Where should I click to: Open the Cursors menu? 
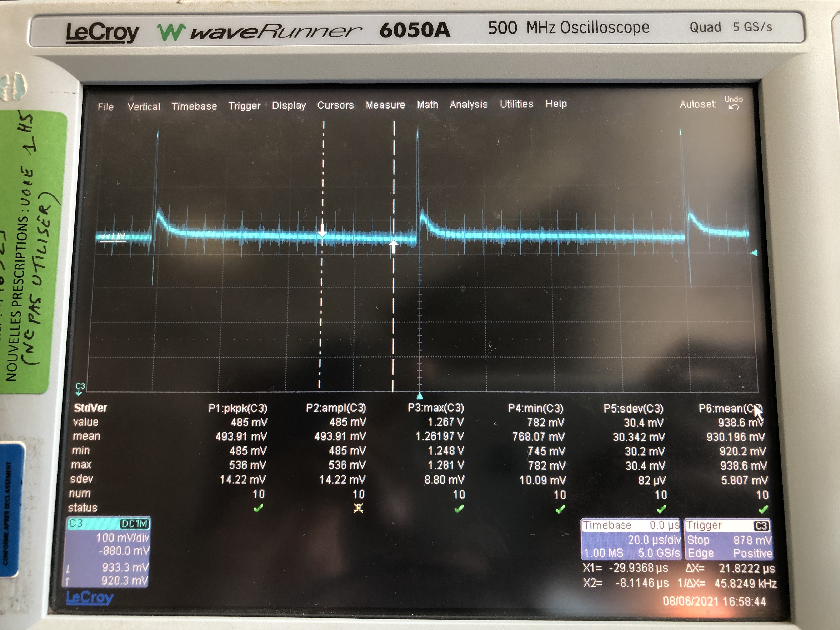pyautogui.click(x=335, y=105)
